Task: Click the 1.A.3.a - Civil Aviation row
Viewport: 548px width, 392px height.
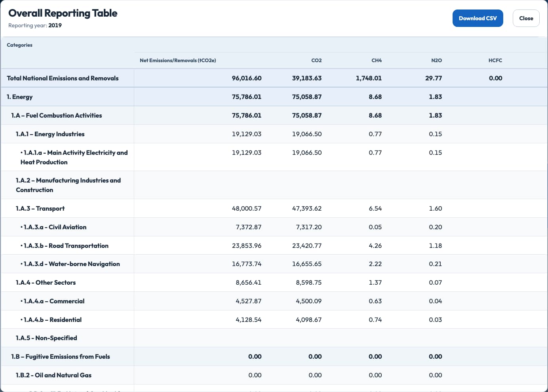Action: 274,227
